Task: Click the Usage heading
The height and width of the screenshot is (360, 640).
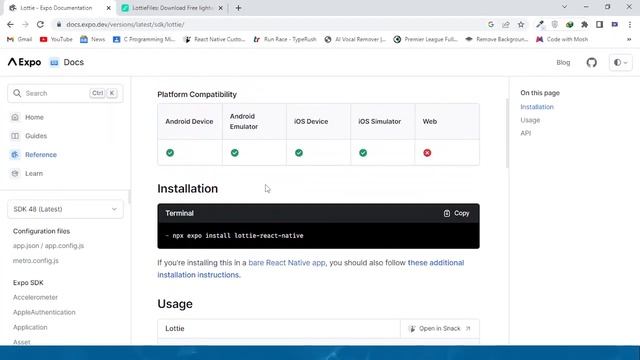Action: [175, 304]
